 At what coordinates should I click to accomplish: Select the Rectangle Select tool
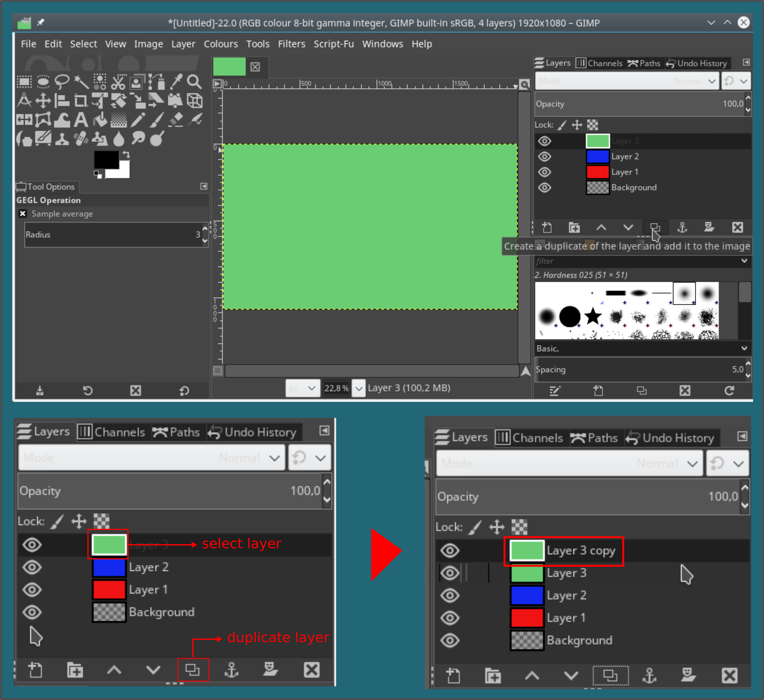(x=24, y=82)
